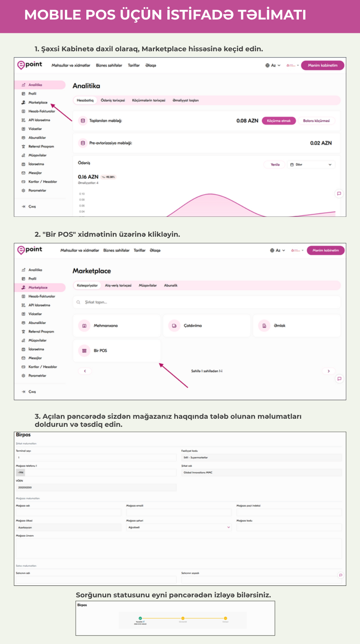Image resolution: width=360 pixels, height=644 pixels.
Task: Open the chat bubble icon on Analitika page
Action: (x=339, y=194)
